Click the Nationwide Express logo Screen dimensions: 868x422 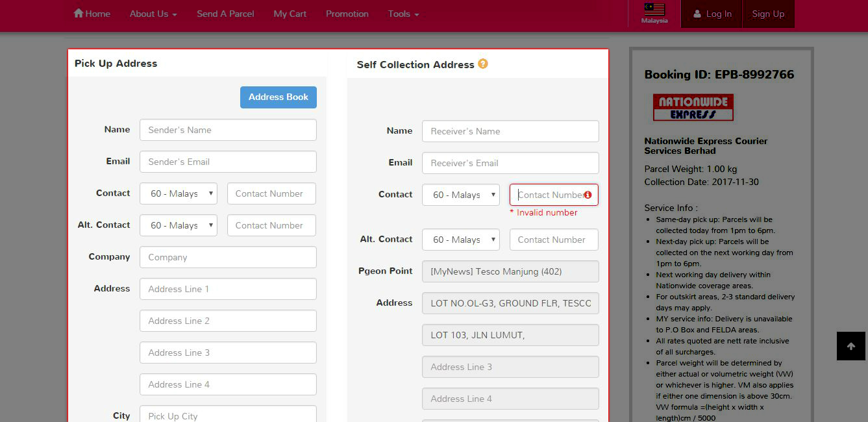pyautogui.click(x=693, y=108)
